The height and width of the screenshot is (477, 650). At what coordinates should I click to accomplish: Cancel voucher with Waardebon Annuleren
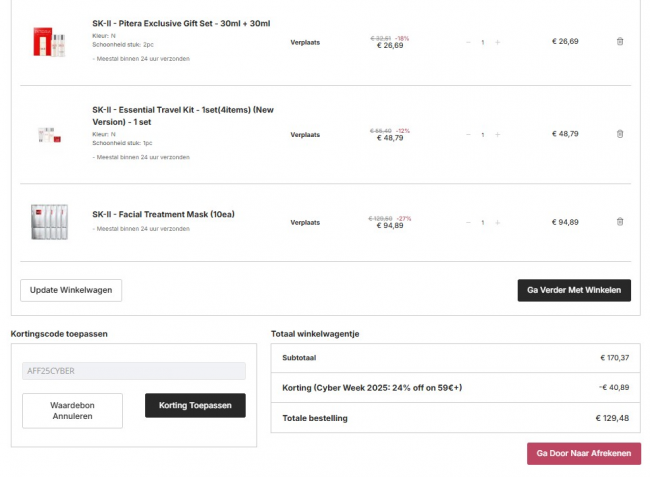click(x=72, y=410)
